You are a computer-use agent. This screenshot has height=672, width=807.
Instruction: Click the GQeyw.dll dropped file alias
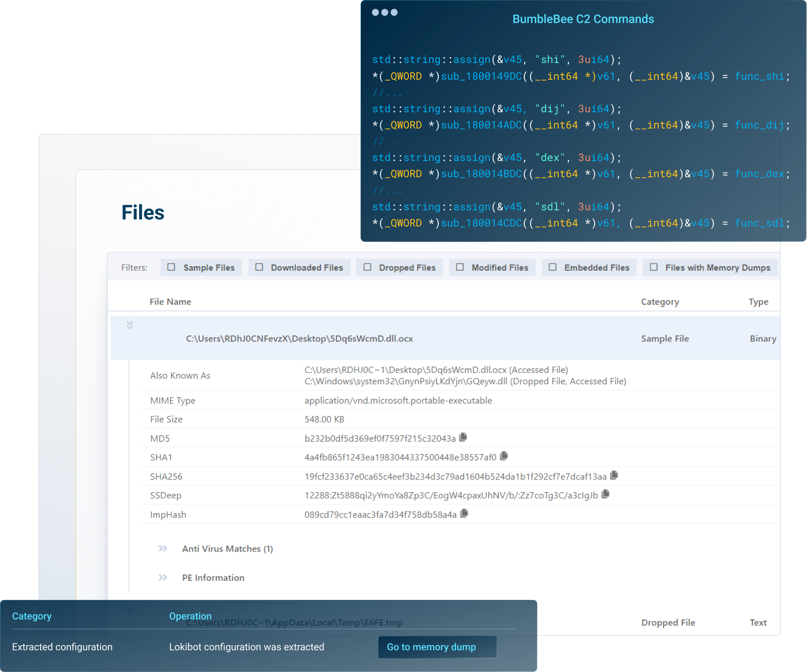(465, 381)
